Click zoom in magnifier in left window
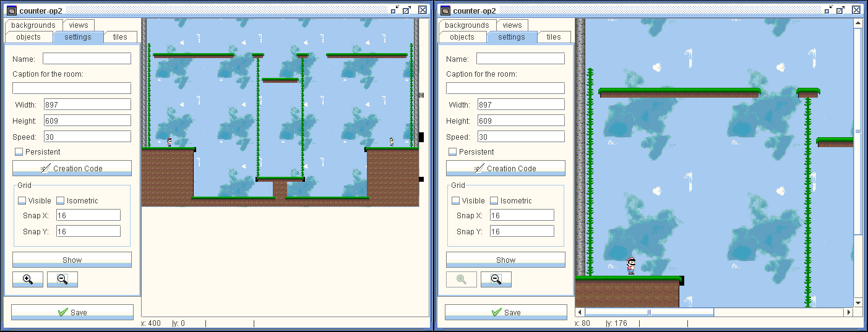868x332 pixels. pos(28,279)
